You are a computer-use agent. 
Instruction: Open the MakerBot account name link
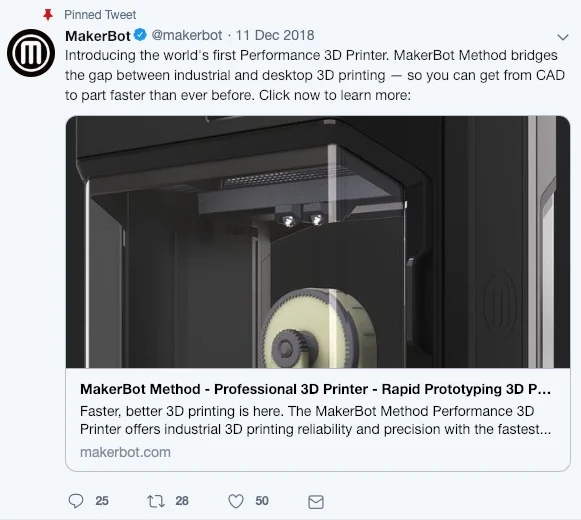98,36
